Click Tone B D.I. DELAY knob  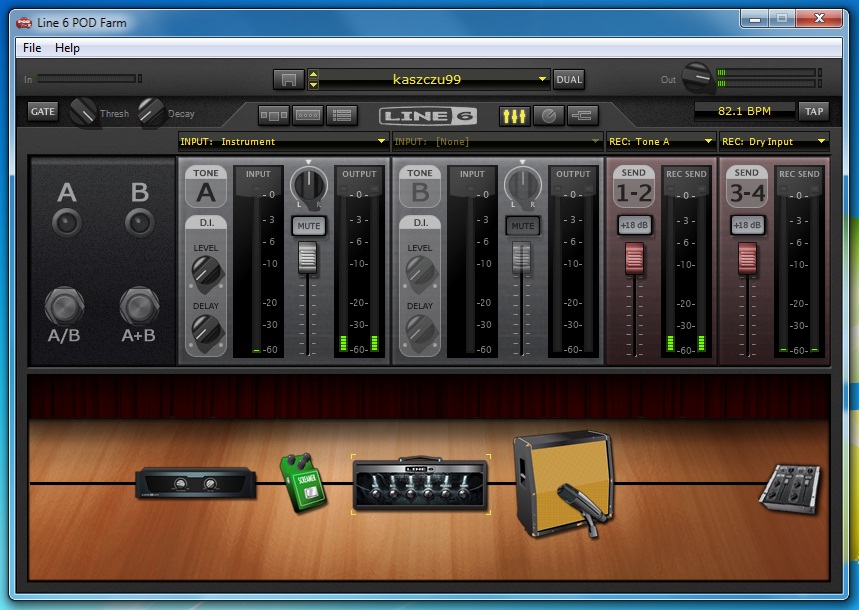(x=421, y=330)
